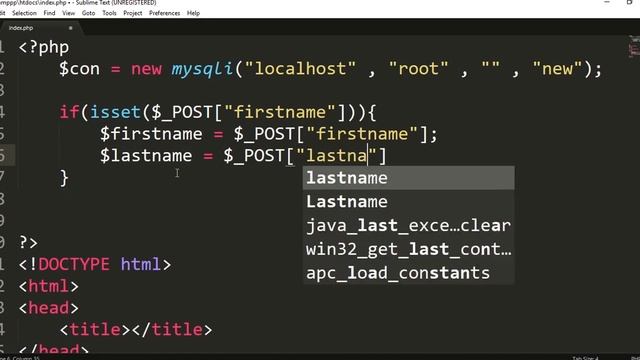The image size is (640, 360).
Task: Close the index.php tab via unsaved dot
Action: [71, 28]
